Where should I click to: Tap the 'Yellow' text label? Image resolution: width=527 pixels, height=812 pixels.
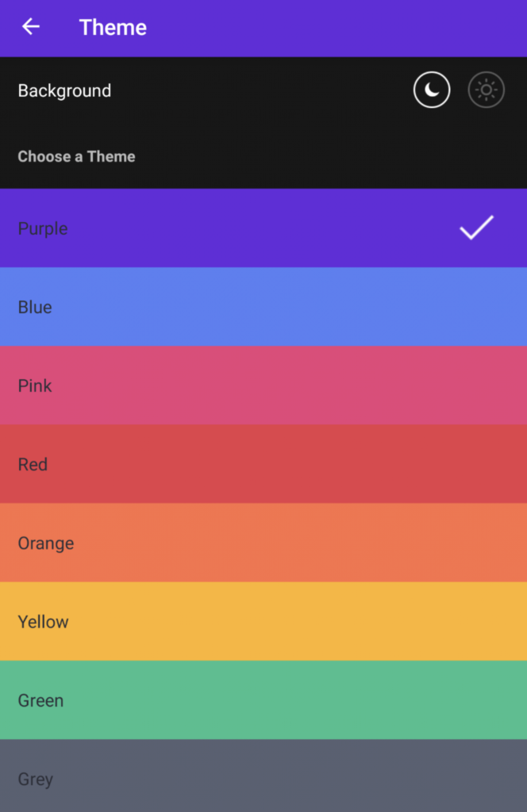[43, 622]
